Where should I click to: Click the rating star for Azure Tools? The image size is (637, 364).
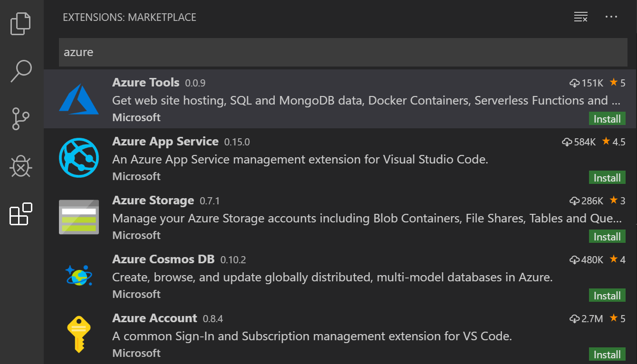point(614,82)
